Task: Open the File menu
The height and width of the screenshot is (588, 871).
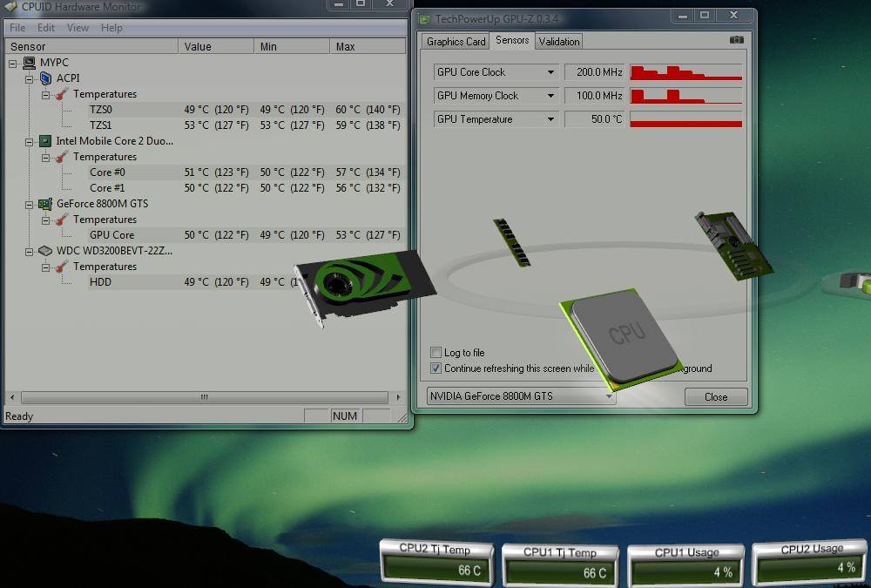Action: pos(17,28)
